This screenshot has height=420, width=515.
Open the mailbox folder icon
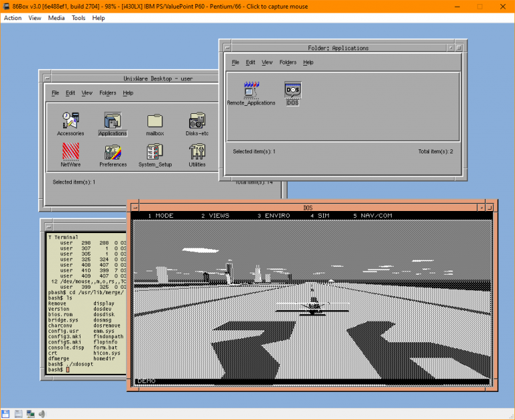(155, 121)
